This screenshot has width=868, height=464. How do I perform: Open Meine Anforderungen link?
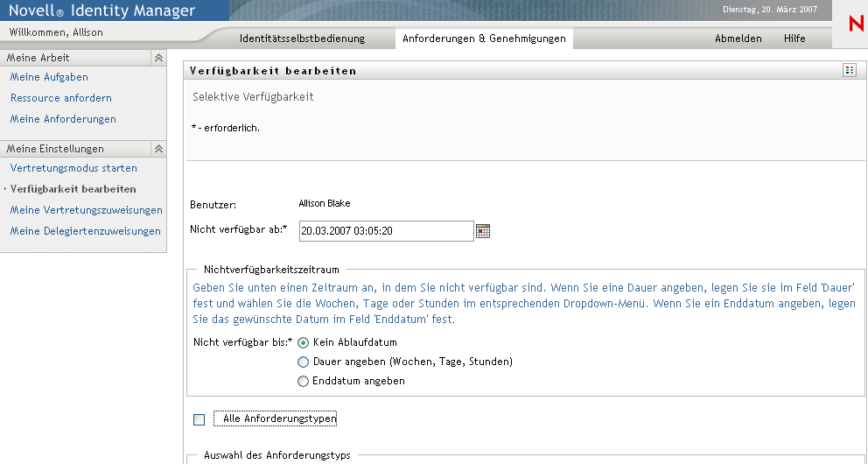point(63,119)
